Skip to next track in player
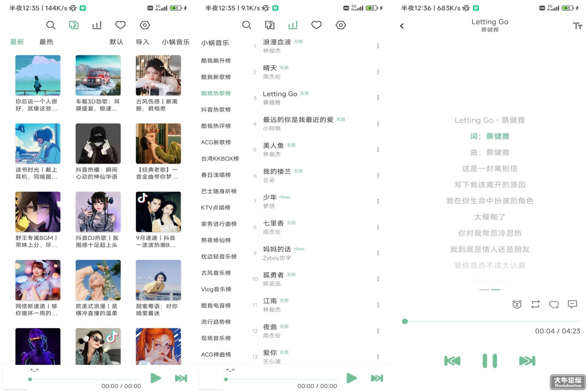 pos(527,361)
